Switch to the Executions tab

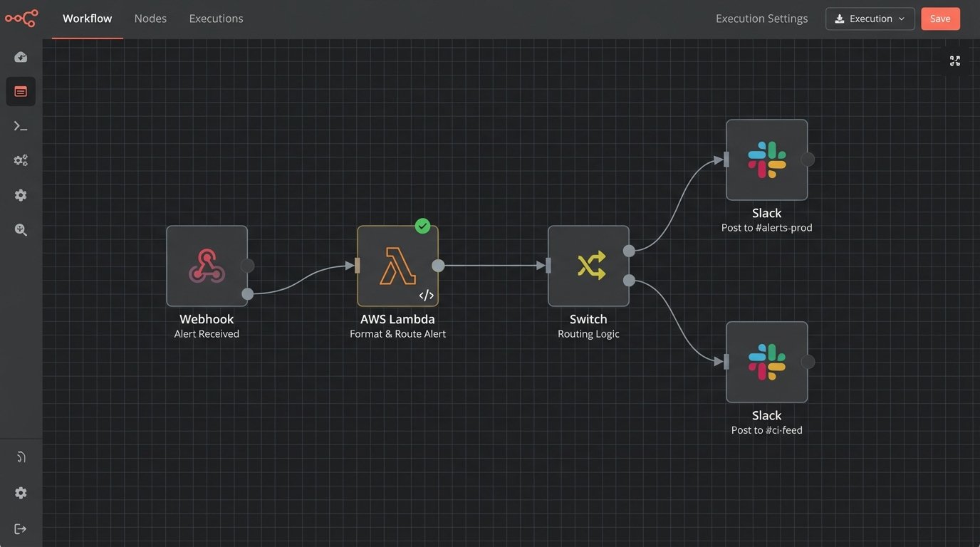pyautogui.click(x=216, y=19)
